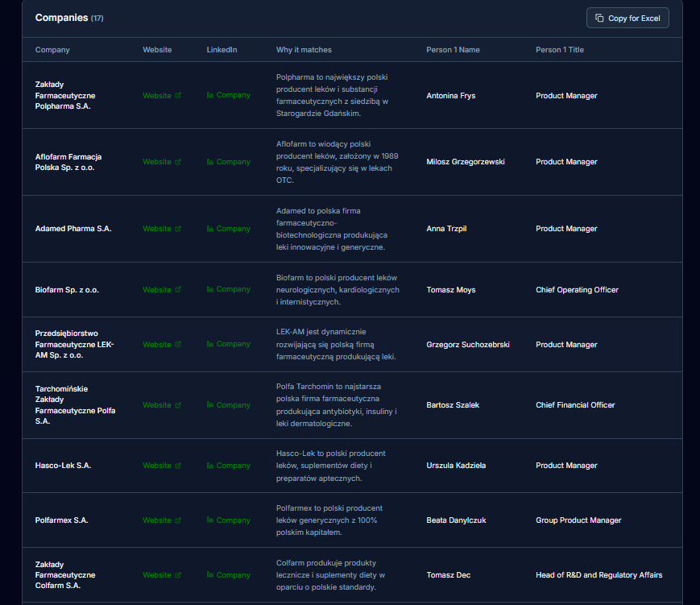700x605 pixels.
Task: Open LinkedIn Company link for Adamed Pharma
Action: click(x=228, y=229)
